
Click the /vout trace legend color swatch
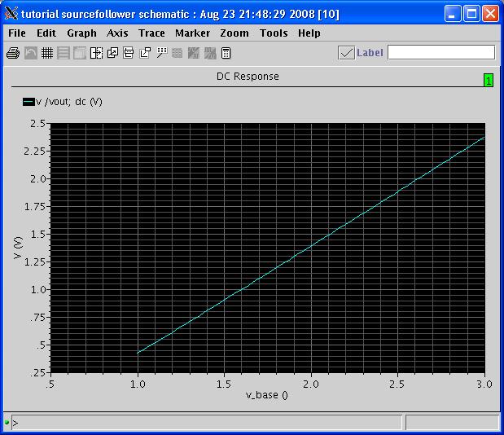point(28,102)
